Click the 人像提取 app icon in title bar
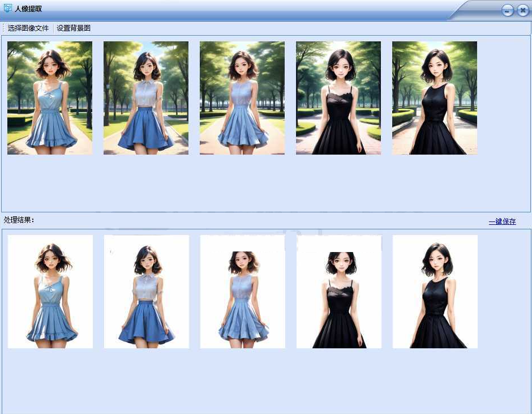 7,8
